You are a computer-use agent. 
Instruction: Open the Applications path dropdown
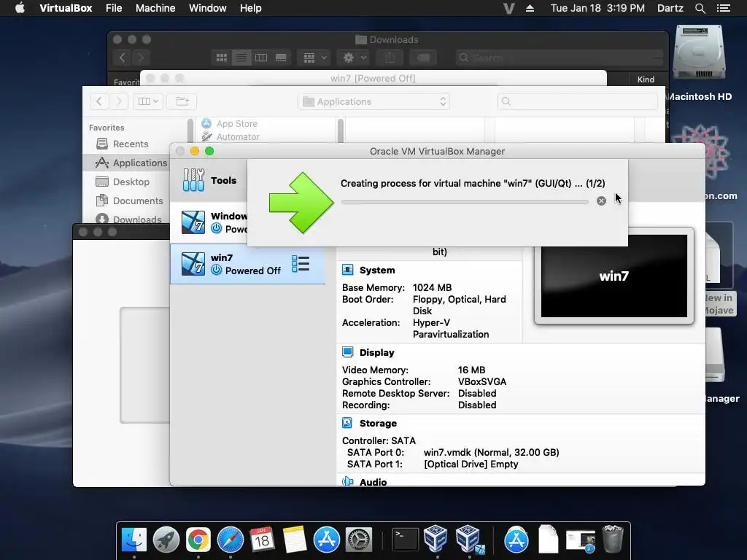pyautogui.click(x=374, y=101)
